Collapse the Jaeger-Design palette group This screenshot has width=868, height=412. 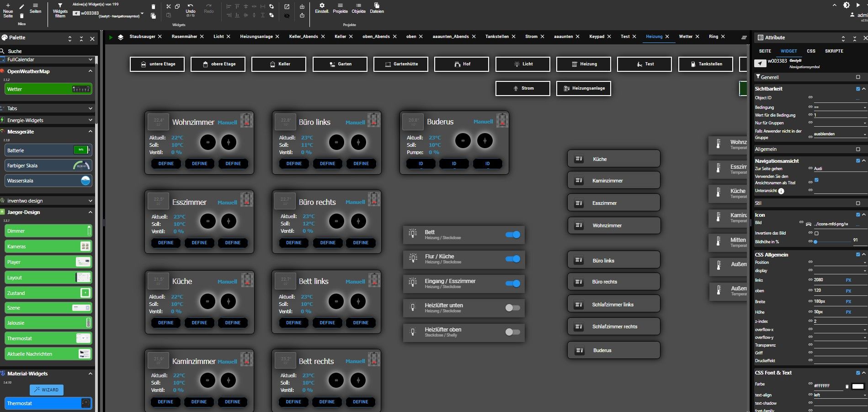(x=90, y=212)
